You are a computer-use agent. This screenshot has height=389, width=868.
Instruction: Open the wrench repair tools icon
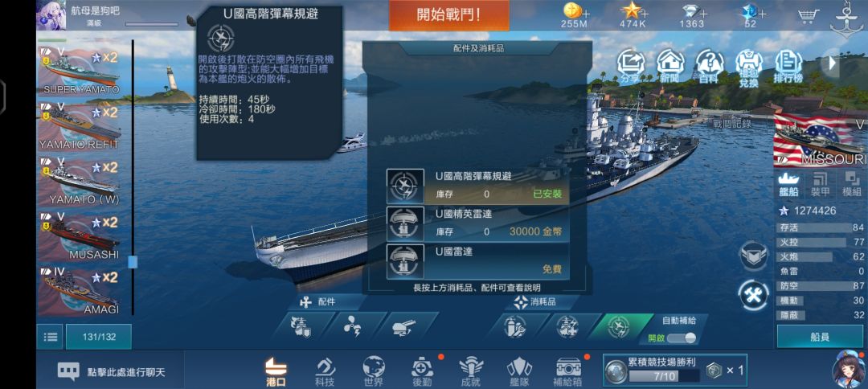[754, 295]
